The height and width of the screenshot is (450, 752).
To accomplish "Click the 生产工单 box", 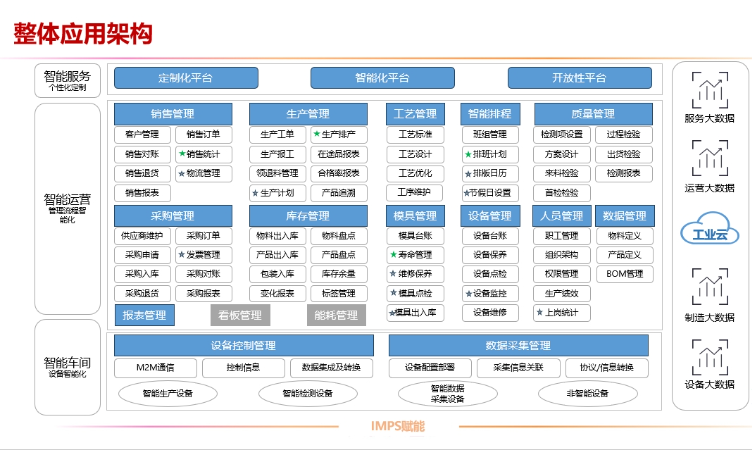I will click(278, 134).
